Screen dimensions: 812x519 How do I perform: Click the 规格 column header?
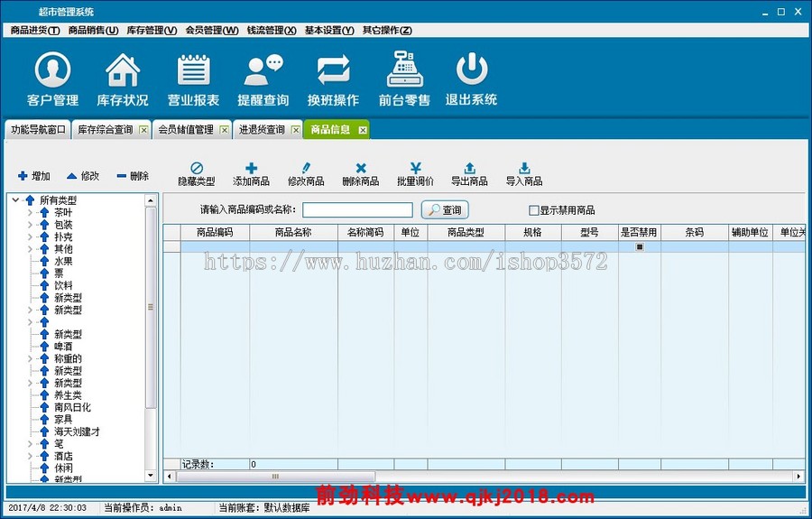point(533,233)
